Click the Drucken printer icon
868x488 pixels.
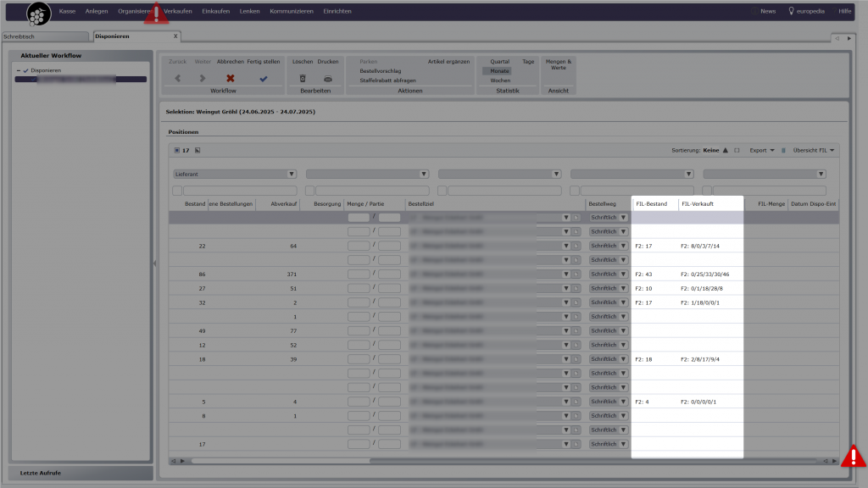(328, 78)
